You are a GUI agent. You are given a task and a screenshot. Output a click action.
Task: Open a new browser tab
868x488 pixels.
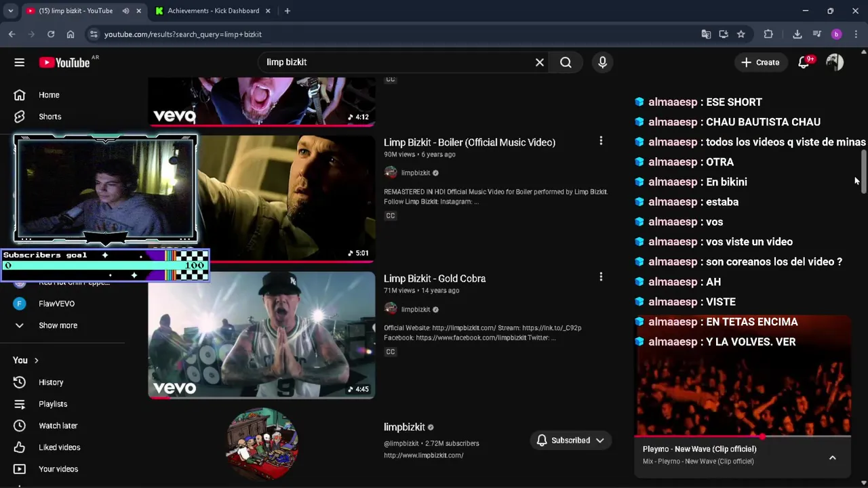(288, 11)
